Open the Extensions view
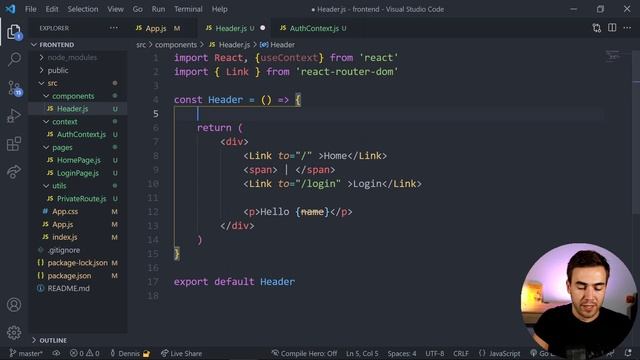 tap(14, 144)
